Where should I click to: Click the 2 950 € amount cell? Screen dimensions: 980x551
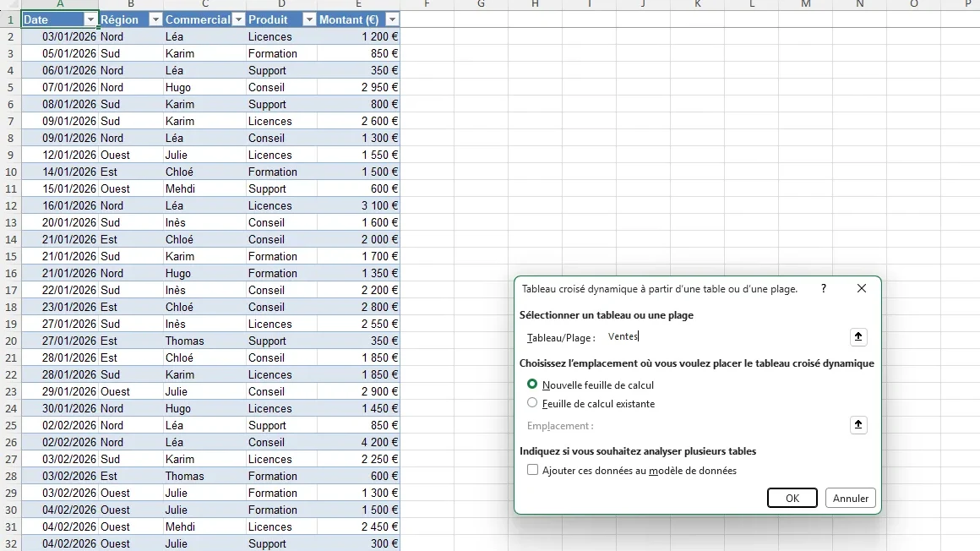[358, 88]
